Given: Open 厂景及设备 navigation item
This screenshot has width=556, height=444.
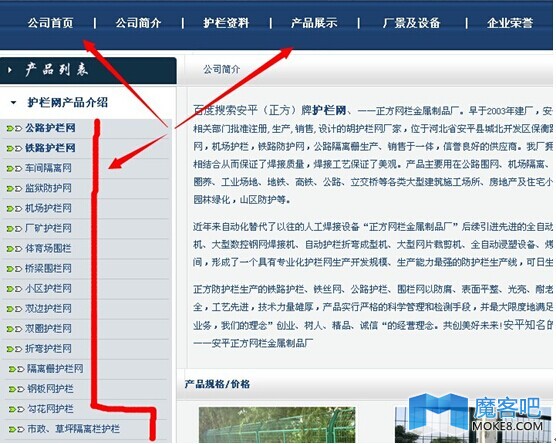Looking at the screenshot, I should point(412,23).
